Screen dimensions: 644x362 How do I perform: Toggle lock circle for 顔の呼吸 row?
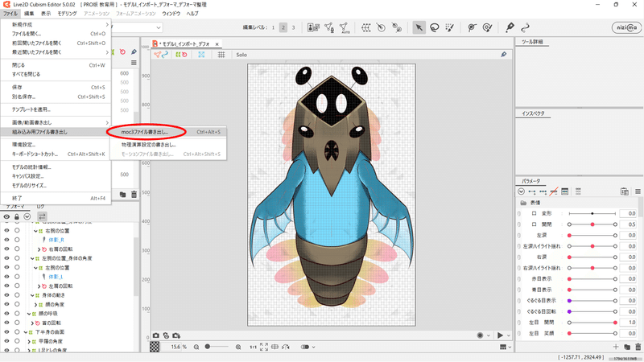point(17,314)
